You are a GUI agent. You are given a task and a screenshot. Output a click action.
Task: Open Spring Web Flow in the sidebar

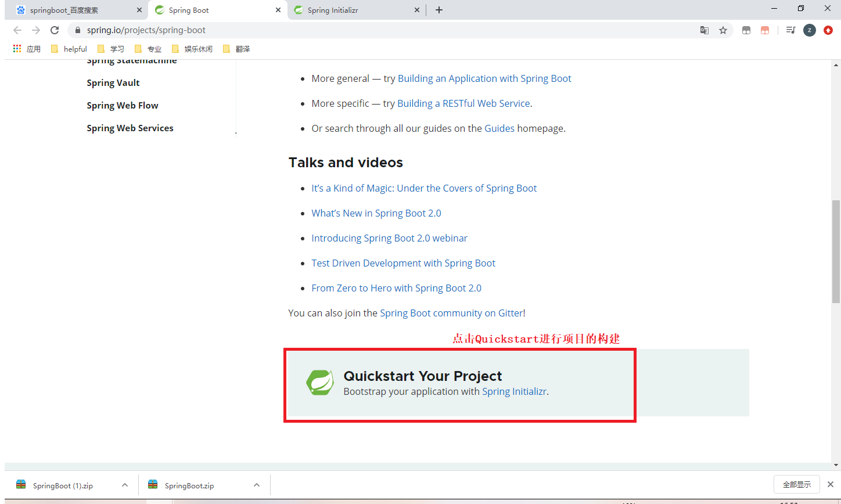pos(123,105)
